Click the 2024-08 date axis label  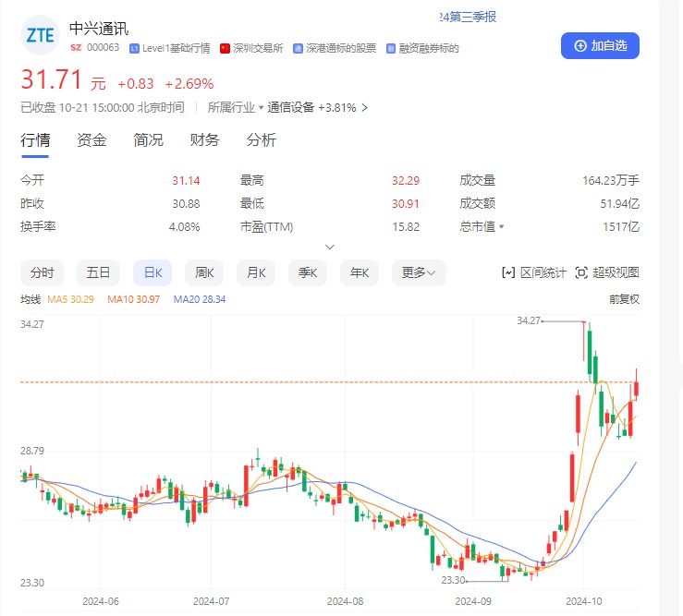[x=345, y=601]
